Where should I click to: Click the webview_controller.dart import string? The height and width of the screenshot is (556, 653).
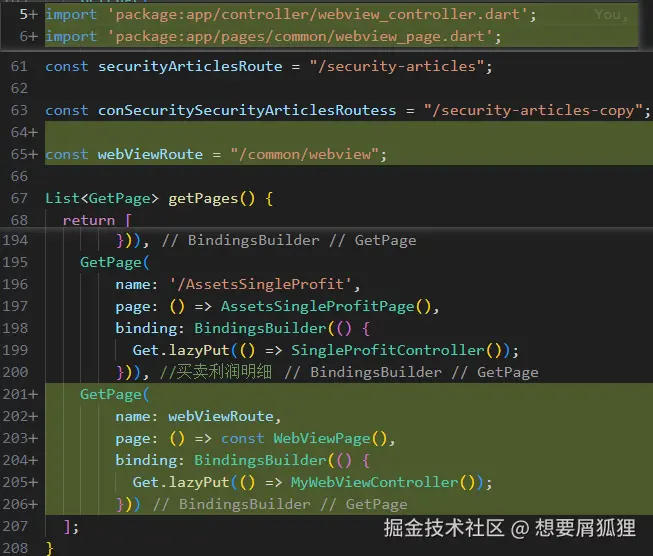(319, 15)
